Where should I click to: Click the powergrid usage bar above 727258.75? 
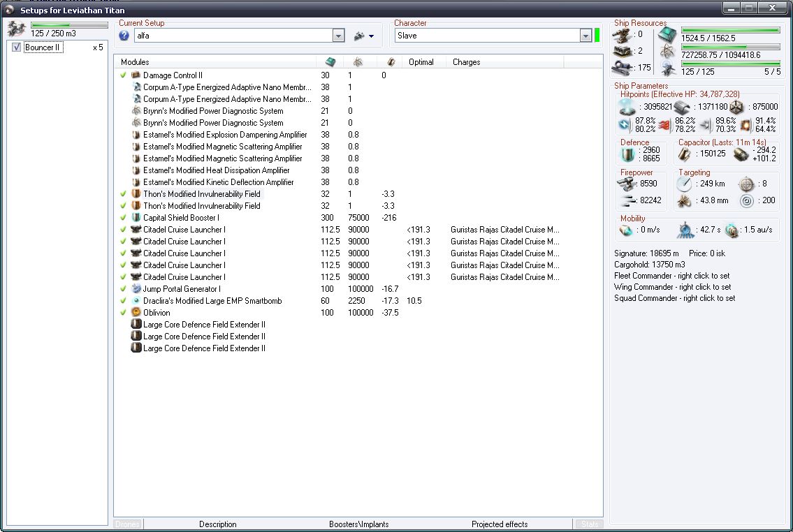tap(730, 47)
